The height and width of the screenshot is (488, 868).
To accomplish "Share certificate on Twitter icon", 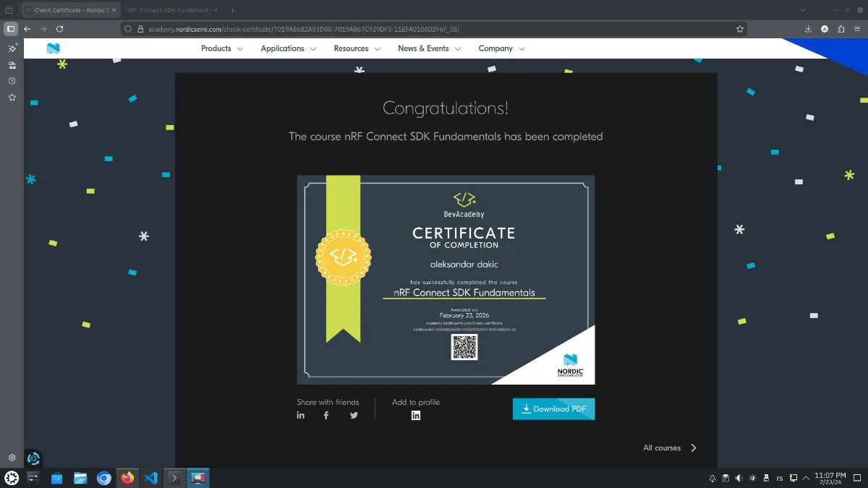I will (x=354, y=415).
